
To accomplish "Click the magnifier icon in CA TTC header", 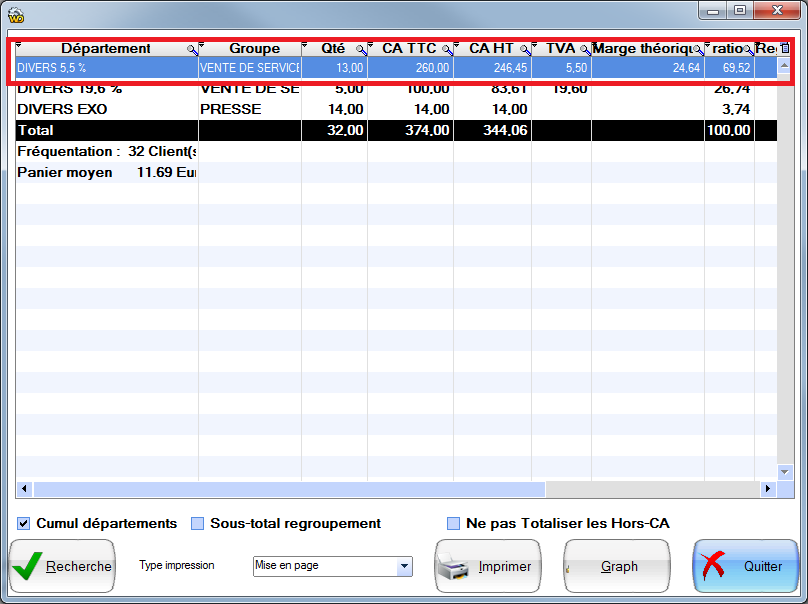I will (446, 49).
